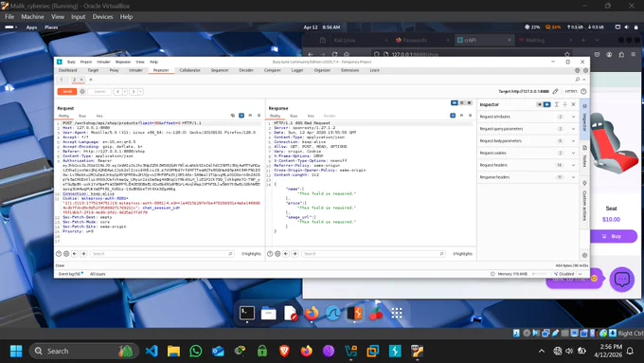Open the Event log in status bar
Viewport: 644px width, 363px height.
[71, 274]
